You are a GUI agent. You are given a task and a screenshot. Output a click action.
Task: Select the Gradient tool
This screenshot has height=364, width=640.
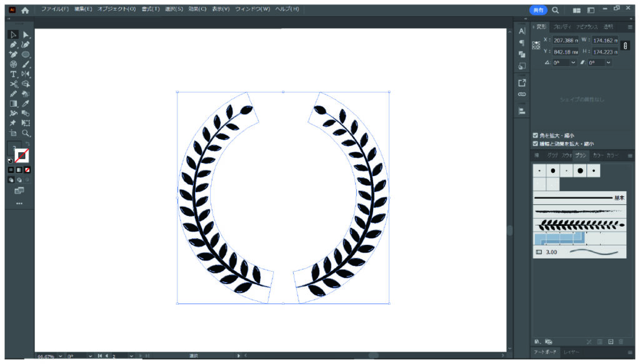pyautogui.click(x=13, y=104)
